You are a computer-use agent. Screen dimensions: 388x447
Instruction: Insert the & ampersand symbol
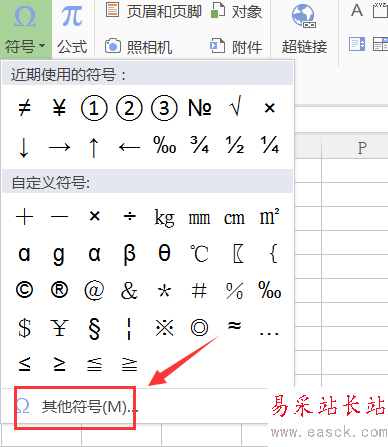129,290
